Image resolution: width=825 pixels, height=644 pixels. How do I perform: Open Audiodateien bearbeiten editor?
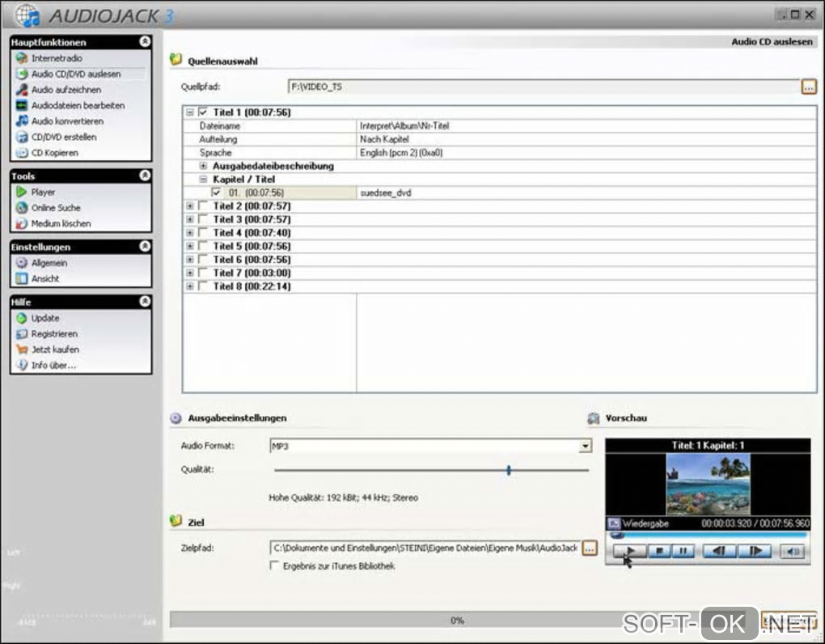(x=78, y=106)
